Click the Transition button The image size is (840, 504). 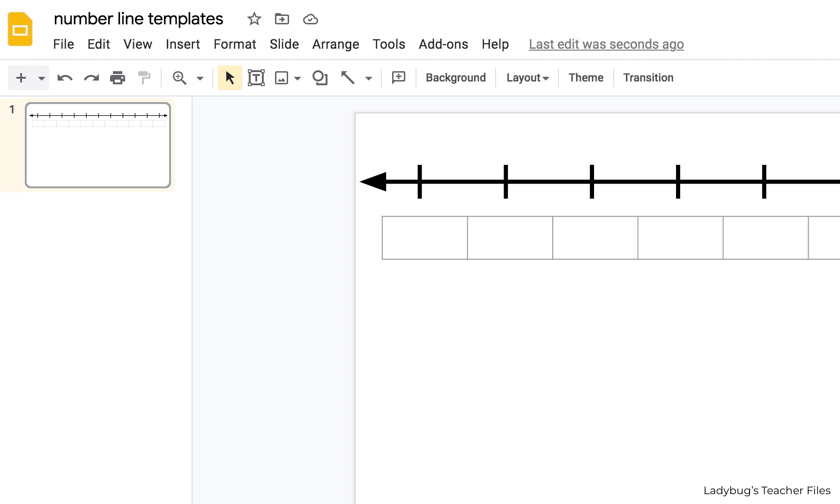648,78
